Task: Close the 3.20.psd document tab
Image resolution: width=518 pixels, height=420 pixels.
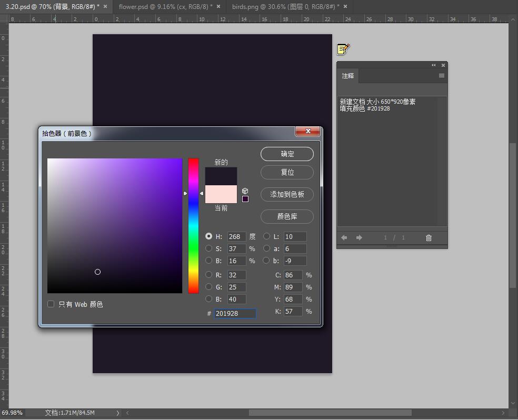Action: (105, 6)
